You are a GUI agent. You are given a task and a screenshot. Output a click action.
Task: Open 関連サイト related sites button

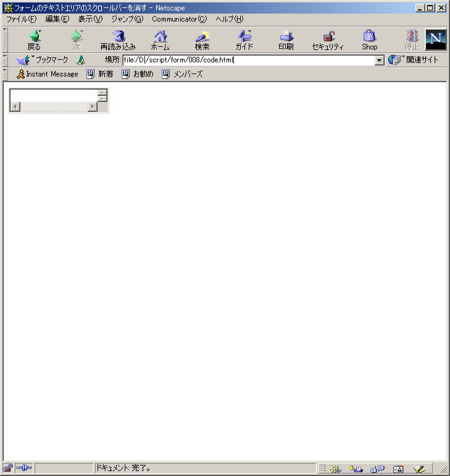[x=414, y=60]
